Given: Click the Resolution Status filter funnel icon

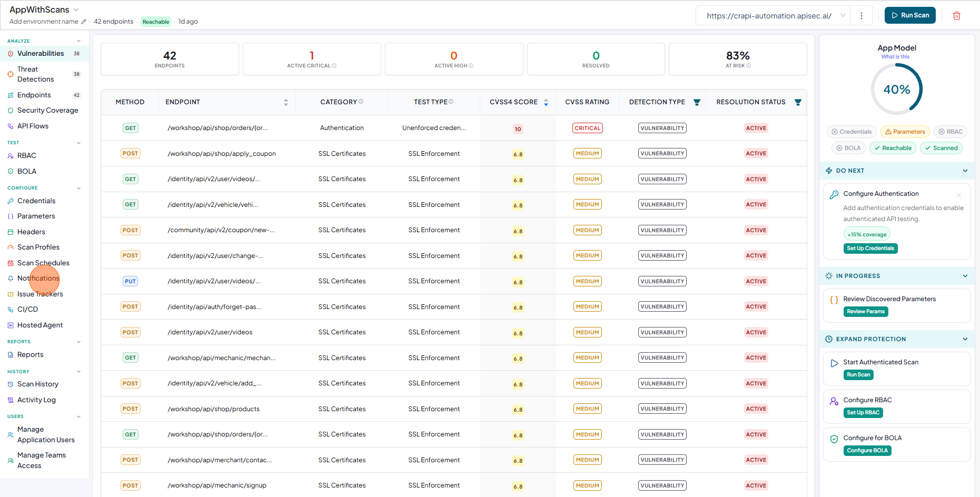Looking at the screenshot, I should (x=798, y=102).
